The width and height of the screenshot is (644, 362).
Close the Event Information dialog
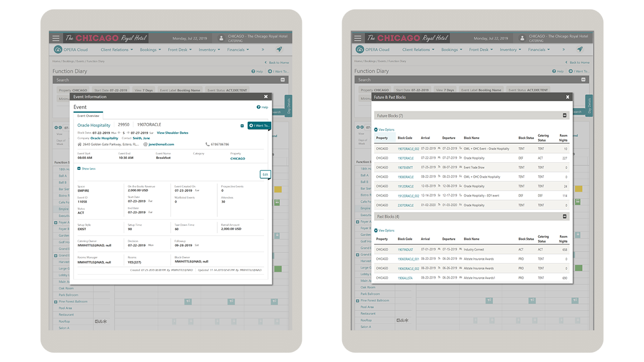tap(266, 97)
